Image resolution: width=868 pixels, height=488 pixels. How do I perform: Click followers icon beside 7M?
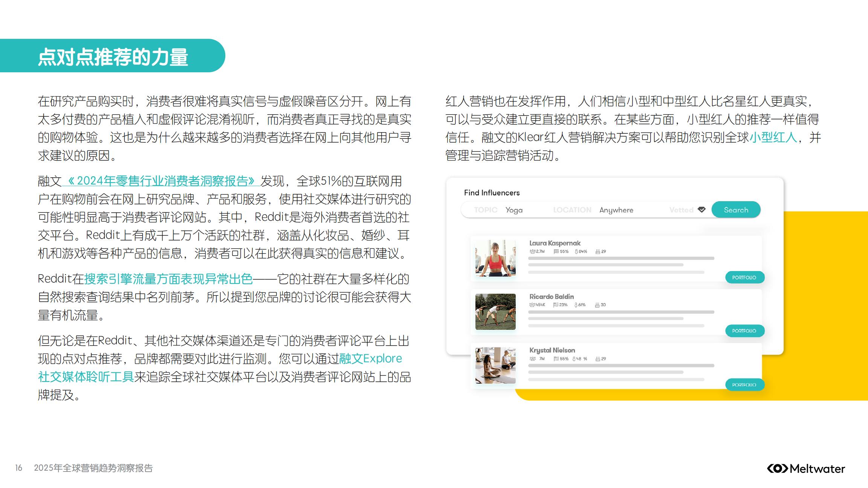pyautogui.click(x=532, y=359)
